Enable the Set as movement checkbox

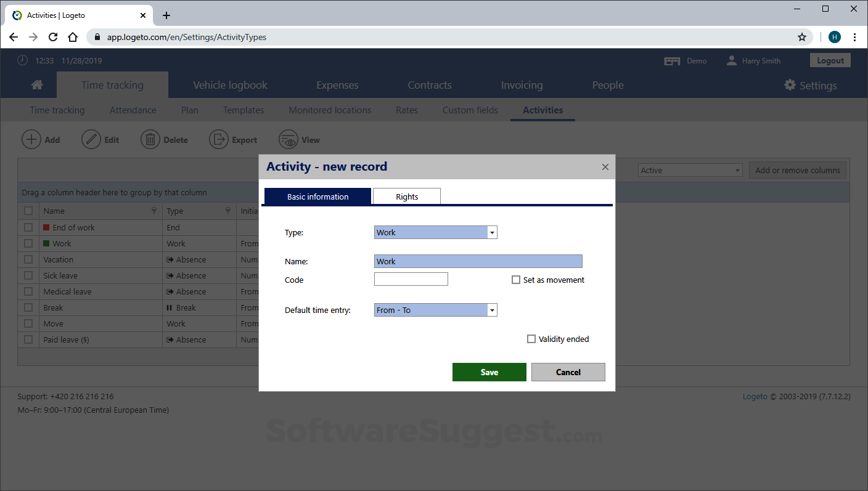(x=516, y=279)
